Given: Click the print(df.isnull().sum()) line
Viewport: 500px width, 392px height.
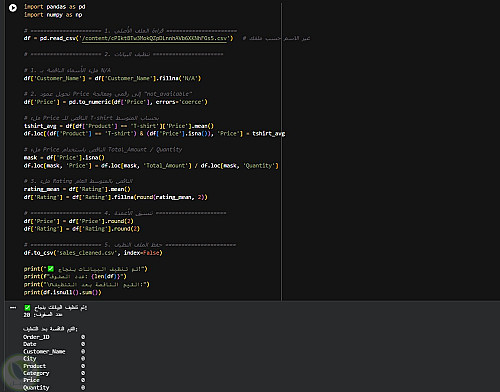Looking at the screenshot, I should point(62,293).
